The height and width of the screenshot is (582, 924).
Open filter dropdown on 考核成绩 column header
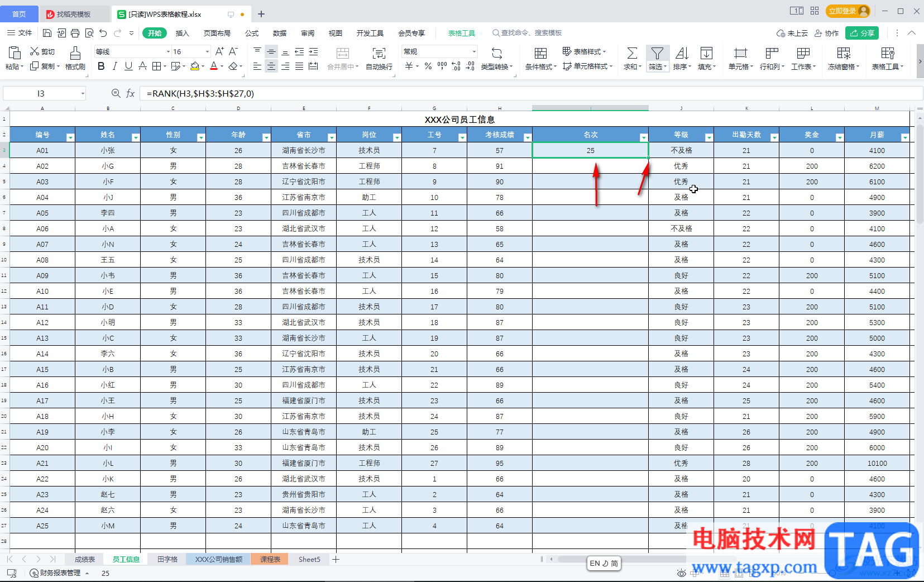coord(527,137)
